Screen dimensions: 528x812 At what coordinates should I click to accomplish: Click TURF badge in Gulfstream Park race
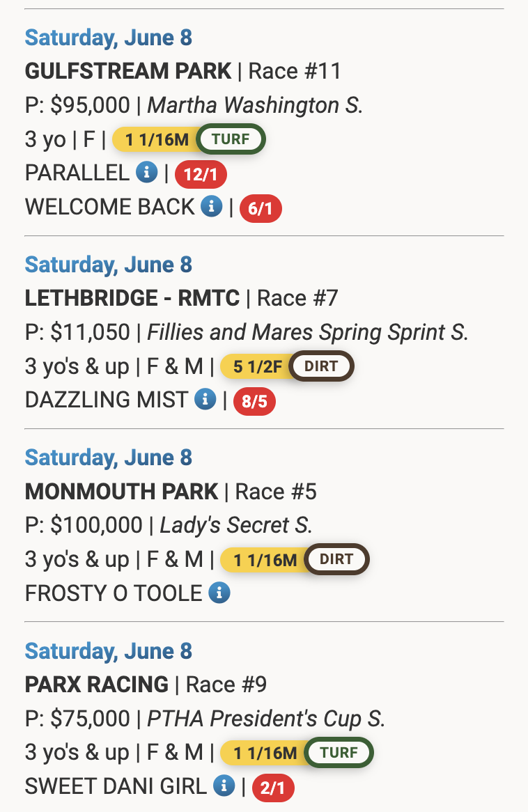231,139
